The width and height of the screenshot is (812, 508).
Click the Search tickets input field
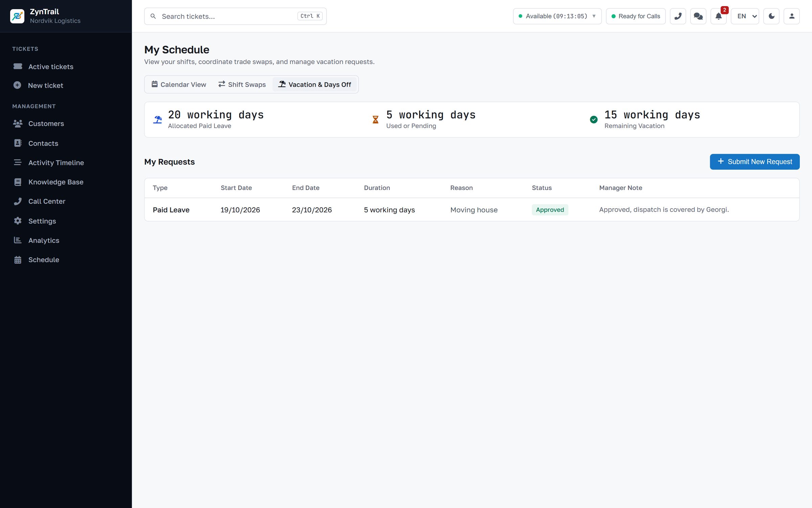(235, 16)
